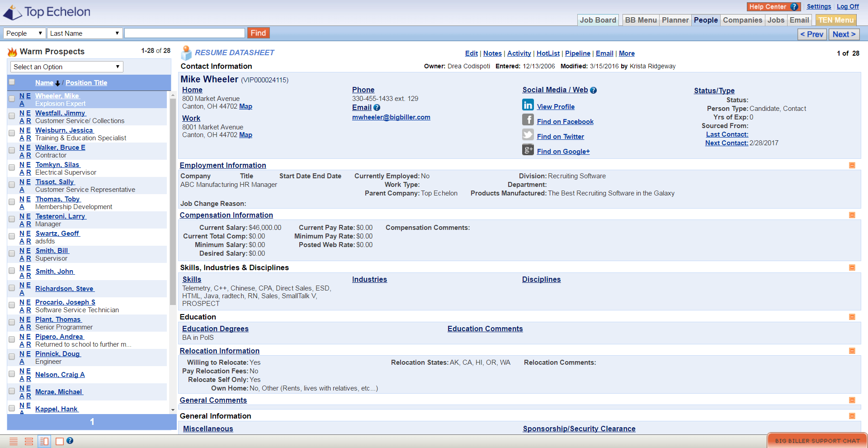
Task: Click the Edit link
Action: pos(471,53)
